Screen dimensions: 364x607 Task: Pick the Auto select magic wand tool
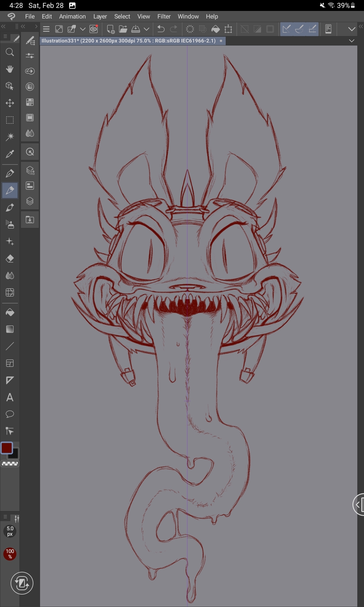pyautogui.click(x=10, y=137)
